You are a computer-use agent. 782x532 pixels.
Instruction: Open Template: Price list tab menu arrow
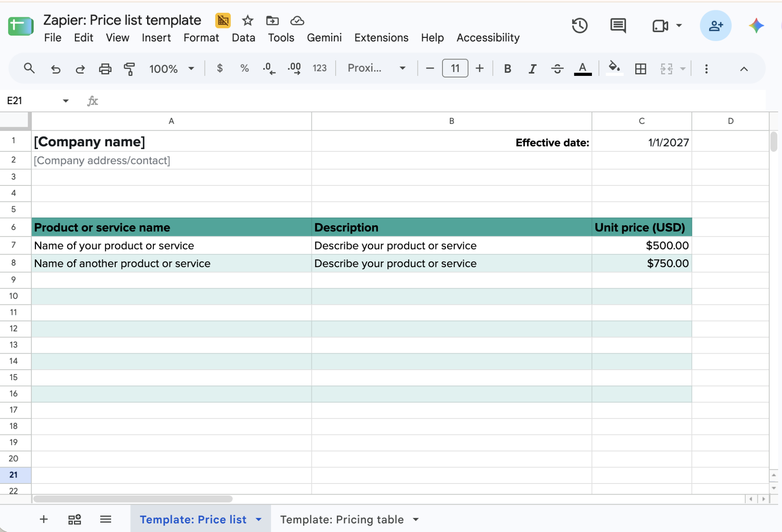(259, 519)
